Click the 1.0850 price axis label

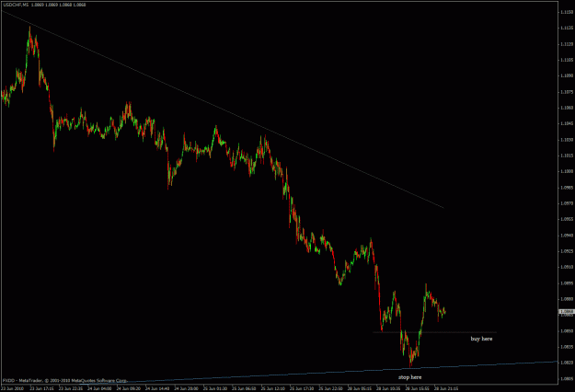pos(567,330)
